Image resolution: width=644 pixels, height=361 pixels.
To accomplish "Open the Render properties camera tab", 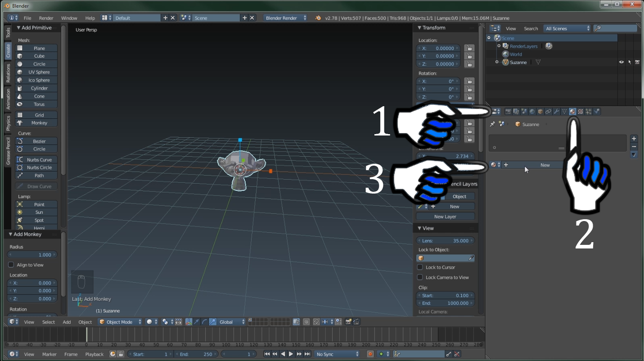I will 509,112.
